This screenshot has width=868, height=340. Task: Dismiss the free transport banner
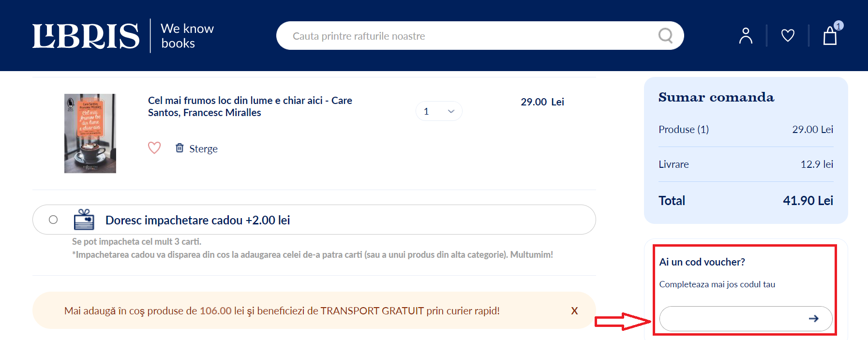[x=574, y=310]
